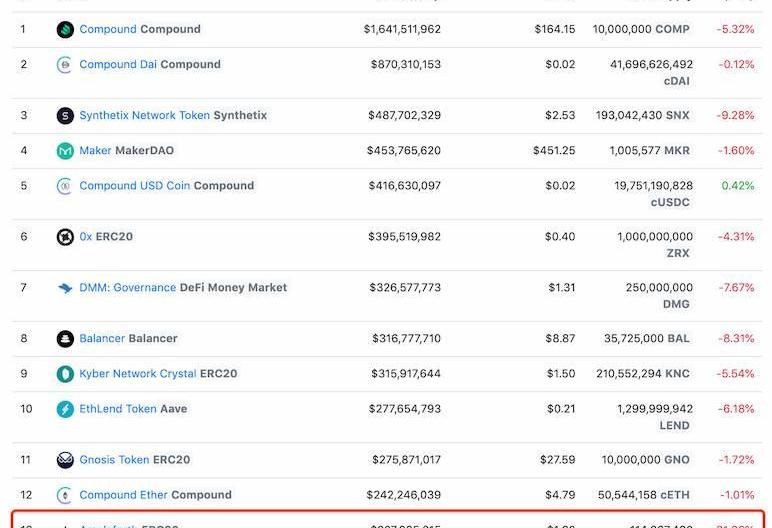This screenshot has width=772, height=528.
Task: Click the Compound USD Coin logo
Action: coord(65,186)
